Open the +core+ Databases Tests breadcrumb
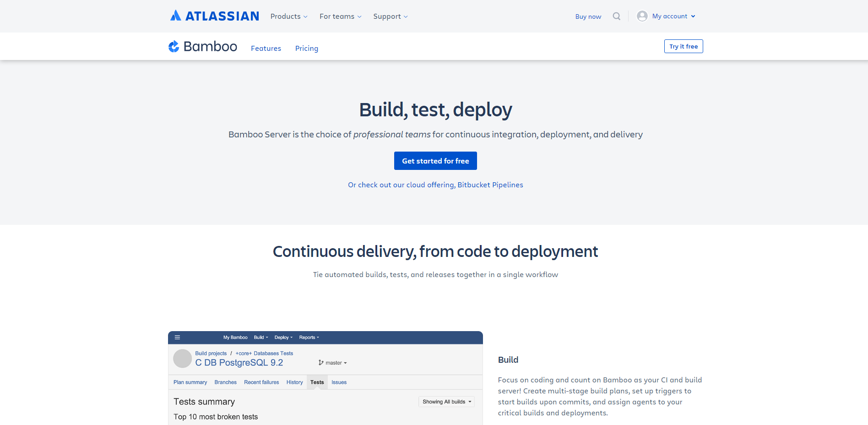This screenshot has height=425, width=868. tap(264, 354)
